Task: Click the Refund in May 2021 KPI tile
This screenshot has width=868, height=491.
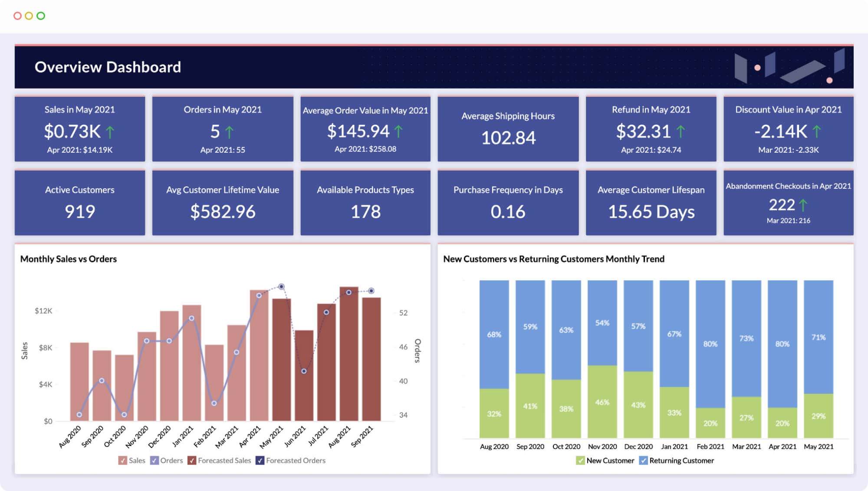Action: click(651, 128)
